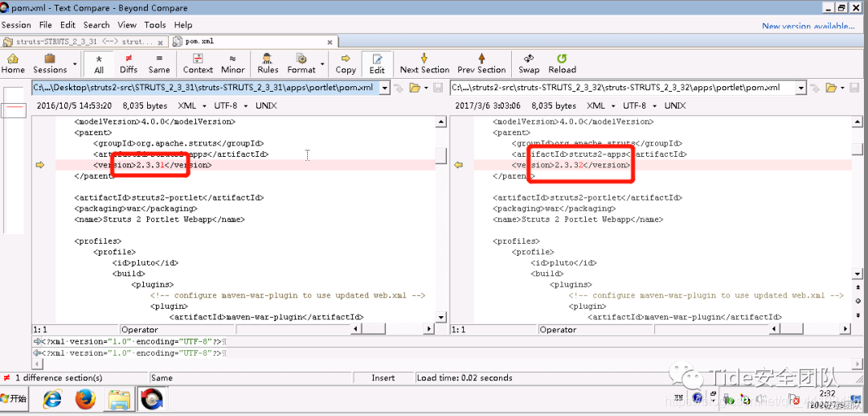Click the 1 difference section(s) status
Viewport: 868px width, 416px height.
pyautogui.click(x=58, y=377)
